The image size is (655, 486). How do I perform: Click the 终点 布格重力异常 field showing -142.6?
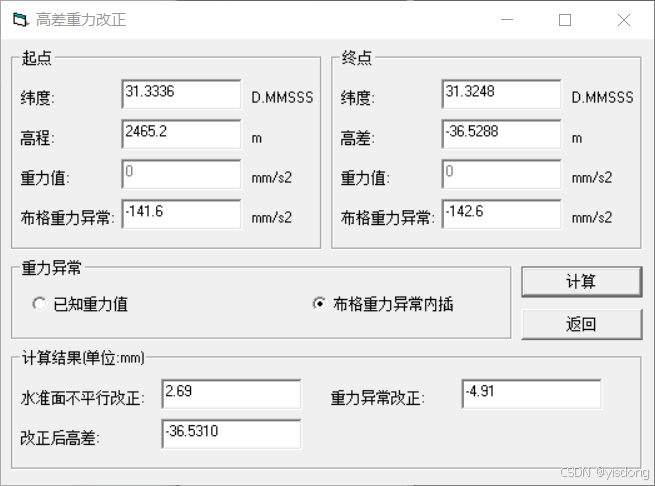pyautogui.click(x=501, y=214)
